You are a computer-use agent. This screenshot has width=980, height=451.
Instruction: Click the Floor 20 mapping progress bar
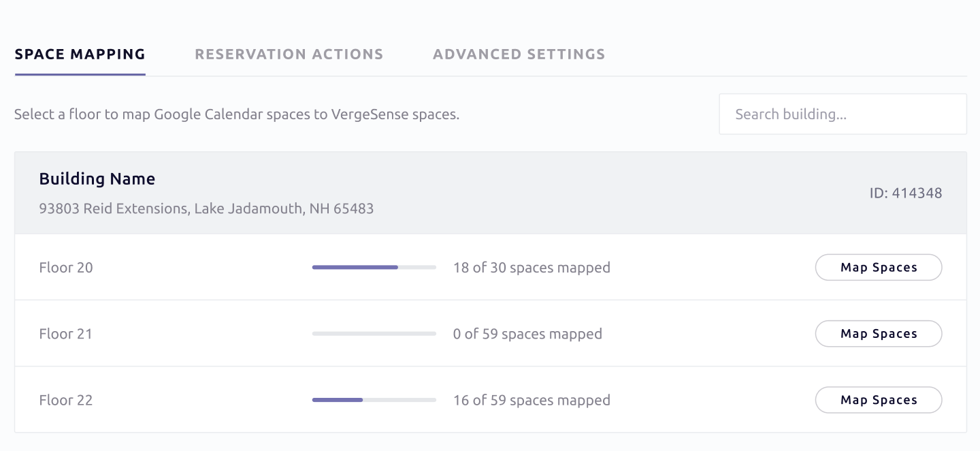[374, 268]
